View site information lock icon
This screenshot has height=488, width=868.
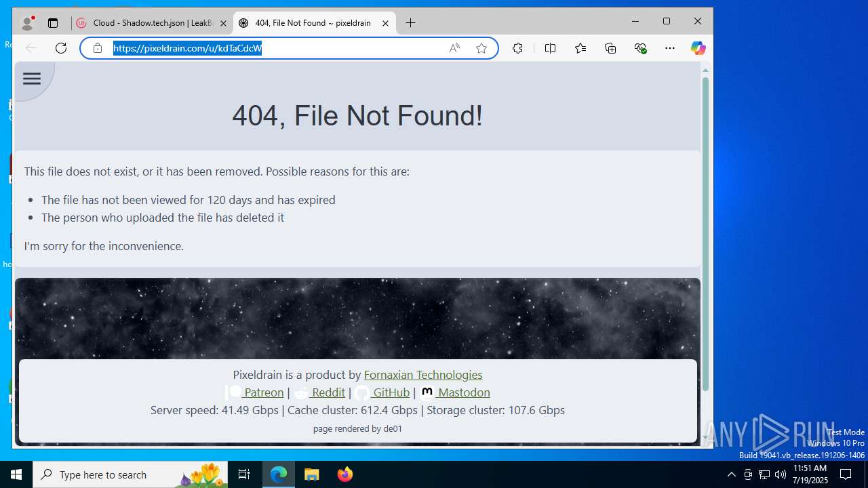click(x=98, y=48)
